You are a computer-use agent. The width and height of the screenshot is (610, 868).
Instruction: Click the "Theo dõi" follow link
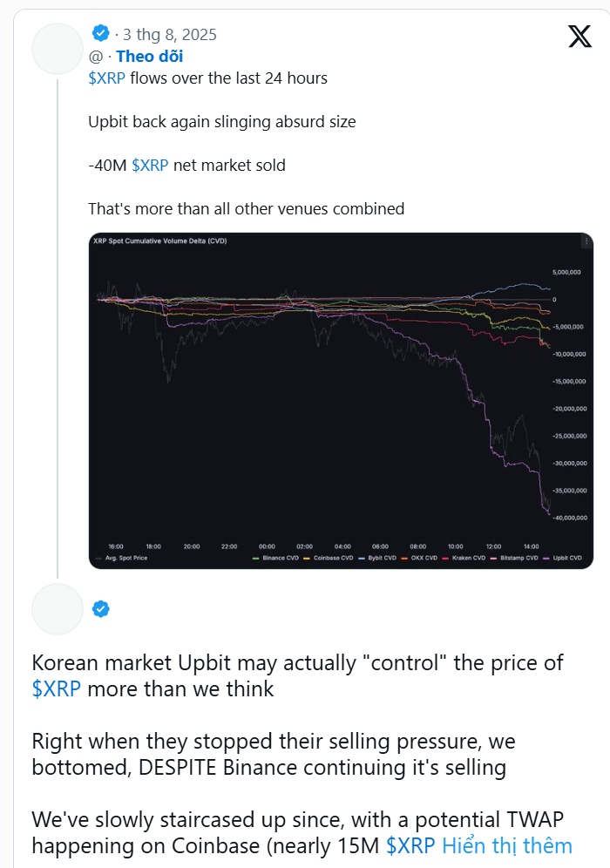coord(149,57)
